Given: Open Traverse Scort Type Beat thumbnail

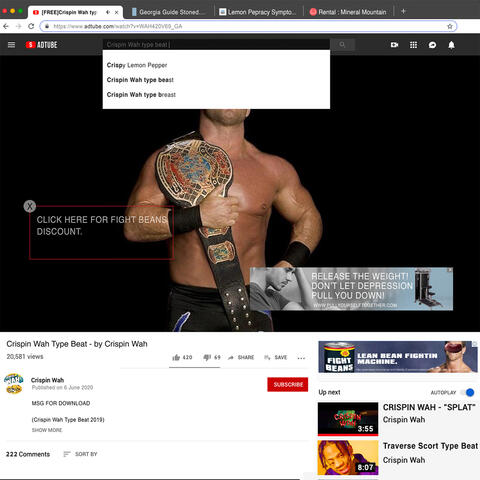Looking at the screenshot, I should click(x=348, y=457).
